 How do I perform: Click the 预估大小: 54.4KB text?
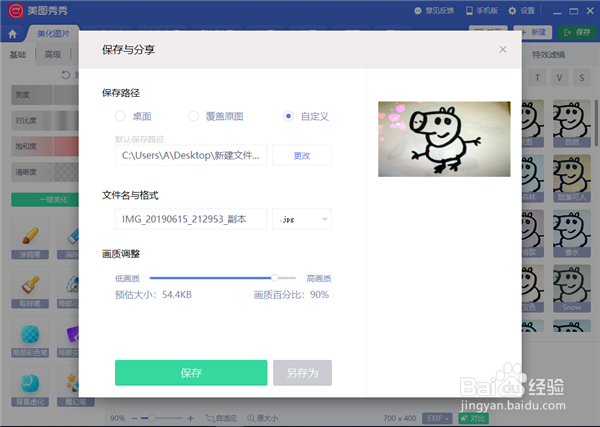coord(153,295)
